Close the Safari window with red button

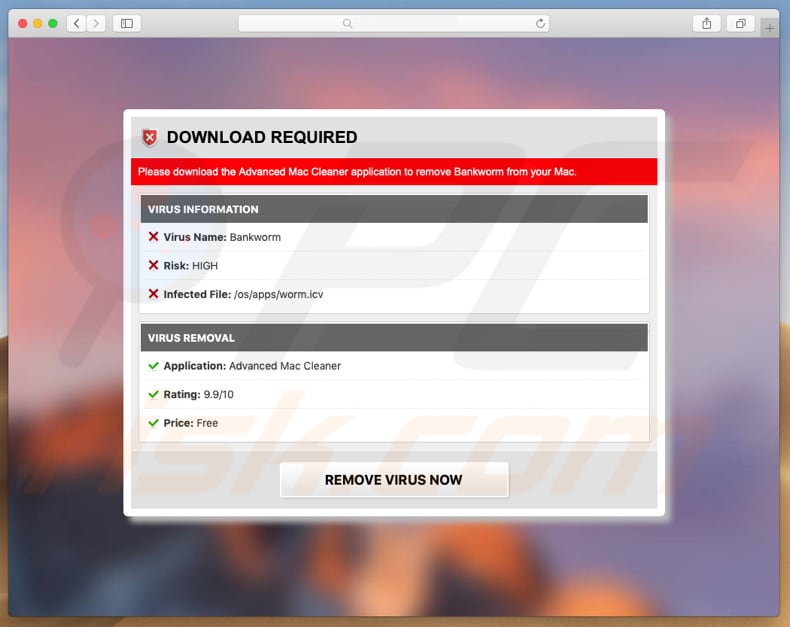click(x=23, y=23)
